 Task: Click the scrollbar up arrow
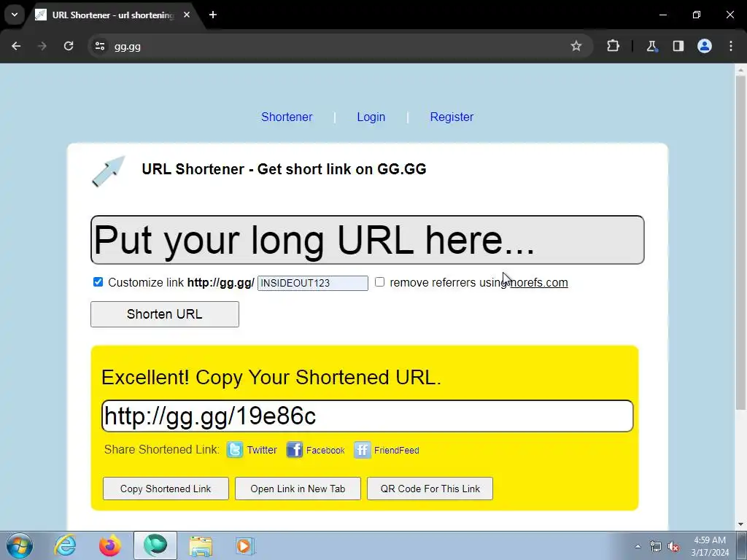point(740,70)
